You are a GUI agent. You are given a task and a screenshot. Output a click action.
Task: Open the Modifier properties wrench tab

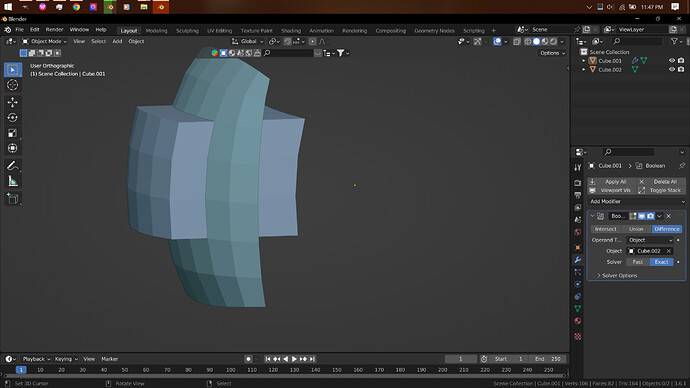[578, 260]
